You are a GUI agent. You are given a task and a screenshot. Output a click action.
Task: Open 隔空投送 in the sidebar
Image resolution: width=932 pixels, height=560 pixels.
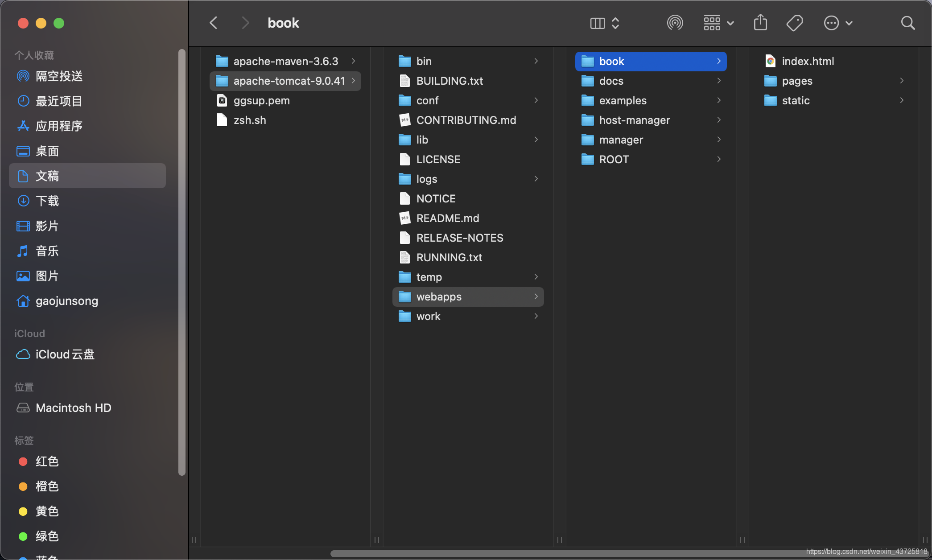87,76
